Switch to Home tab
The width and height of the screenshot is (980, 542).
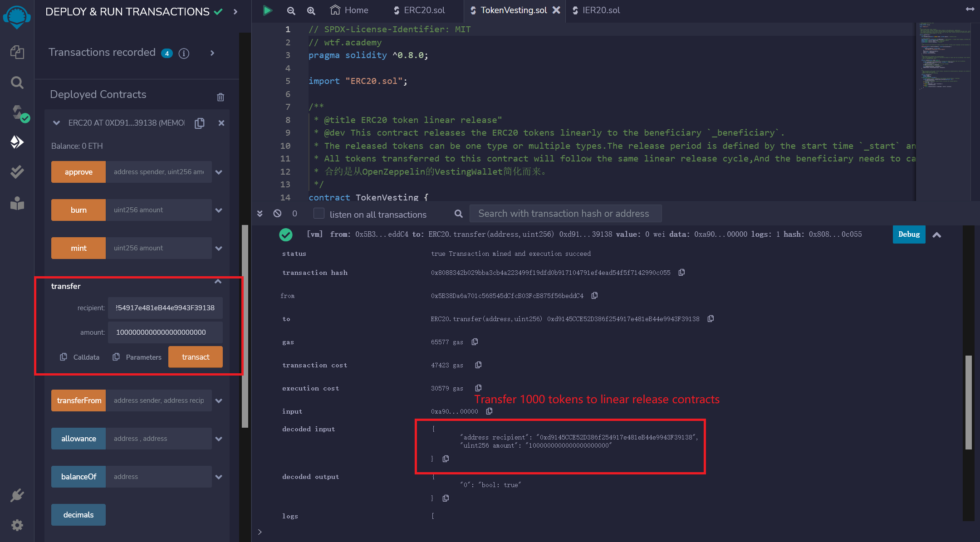(x=349, y=10)
